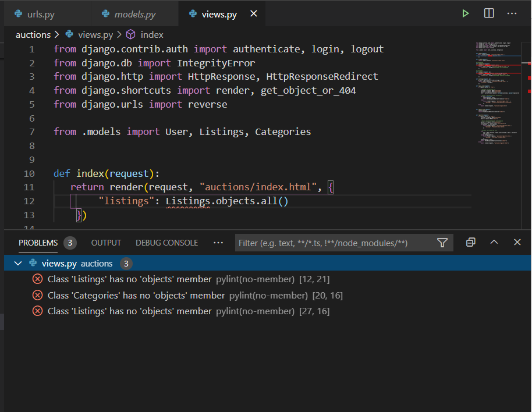The height and width of the screenshot is (412, 532).
Task: Click the index symbol breadcrumb
Action: pyautogui.click(x=151, y=35)
